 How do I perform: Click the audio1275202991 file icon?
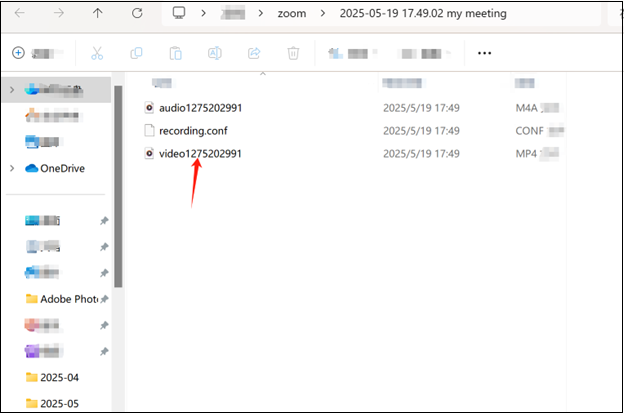149,107
